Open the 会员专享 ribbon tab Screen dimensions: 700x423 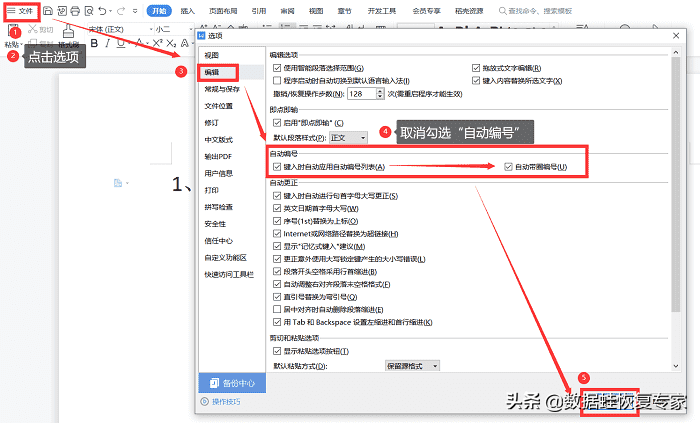point(426,11)
